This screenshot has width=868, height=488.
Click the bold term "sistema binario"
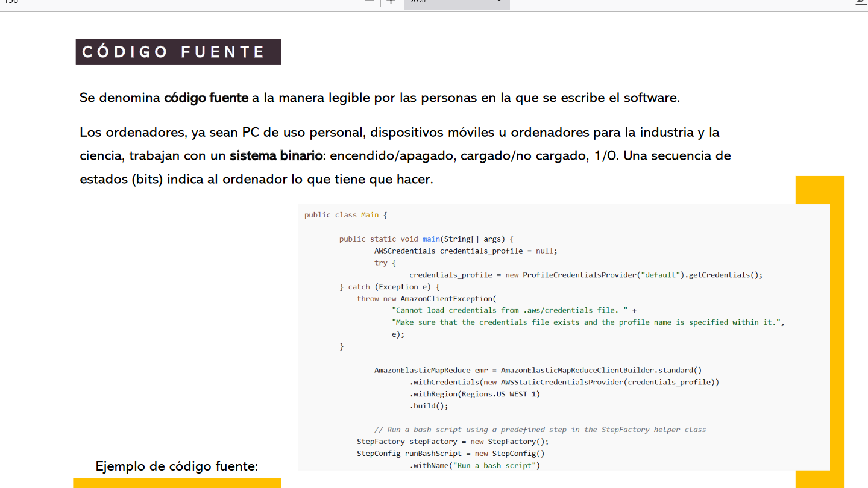coord(276,156)
